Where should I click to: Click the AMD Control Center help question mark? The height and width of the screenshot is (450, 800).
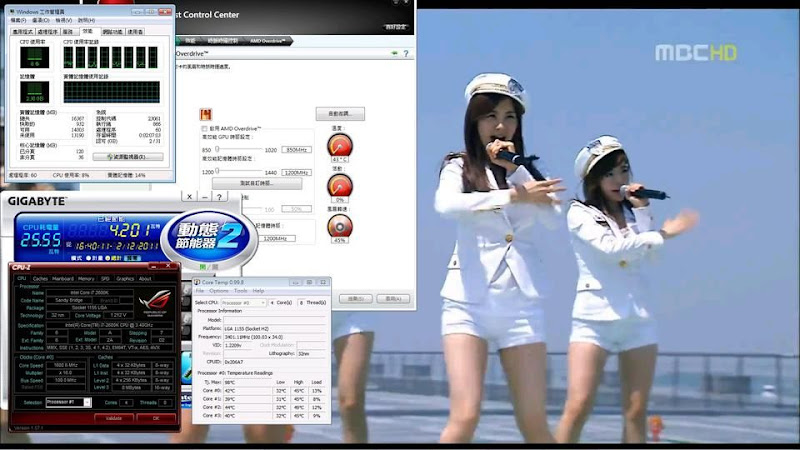click(x=406, y=53)
